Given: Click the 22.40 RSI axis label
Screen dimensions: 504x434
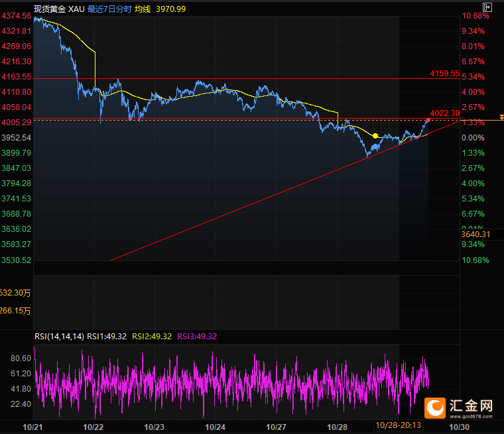Looking at the screenshot, I should click(x=21, y=404).
